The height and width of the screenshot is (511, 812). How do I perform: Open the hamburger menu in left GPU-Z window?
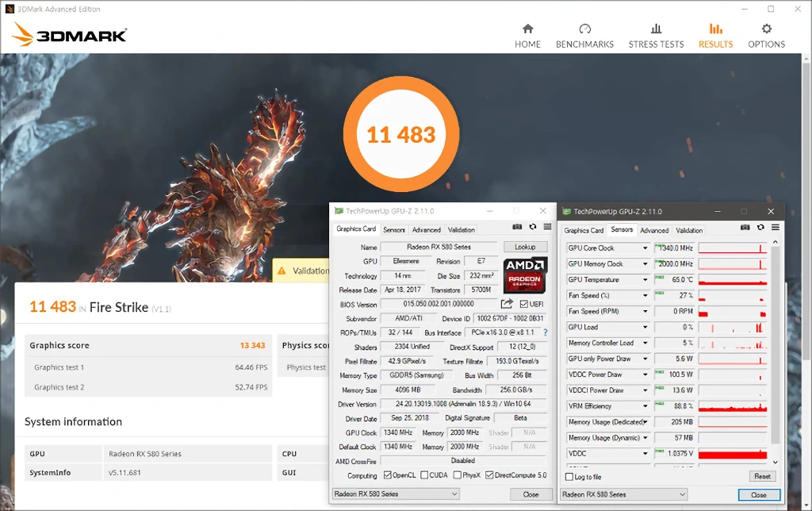tap(547, 227)
